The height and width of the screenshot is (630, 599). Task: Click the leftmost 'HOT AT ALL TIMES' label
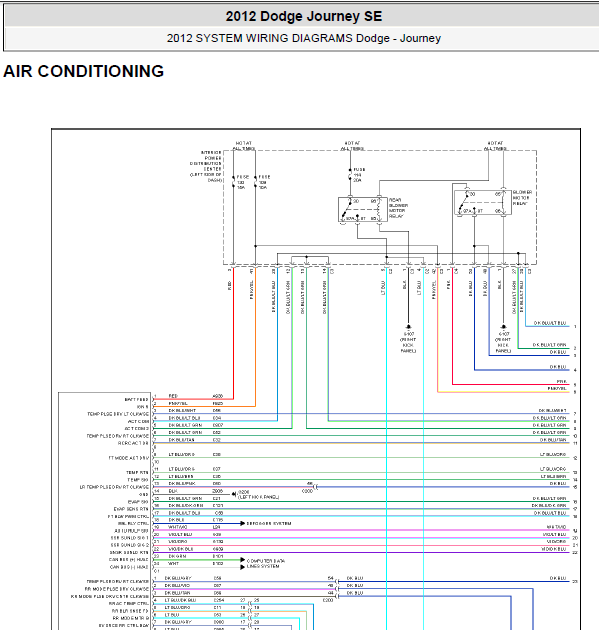pyautogui.click(x=243, y=146)
